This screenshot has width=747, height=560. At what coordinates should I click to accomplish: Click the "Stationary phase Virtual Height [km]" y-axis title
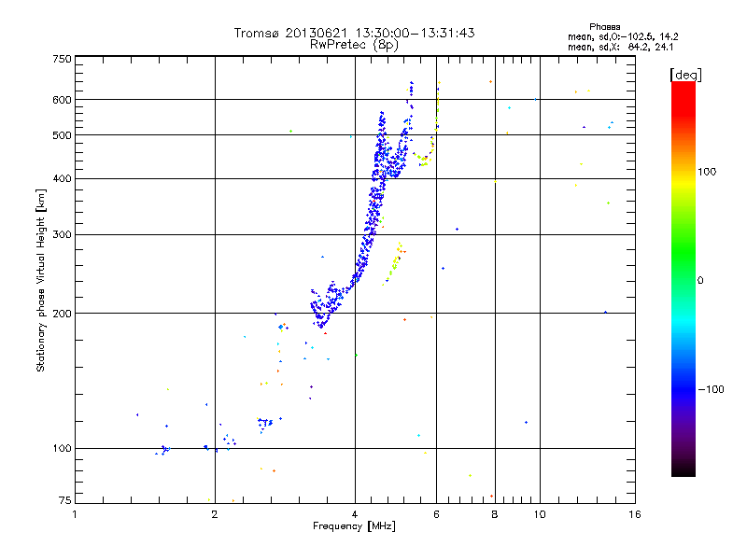[41, 281]
